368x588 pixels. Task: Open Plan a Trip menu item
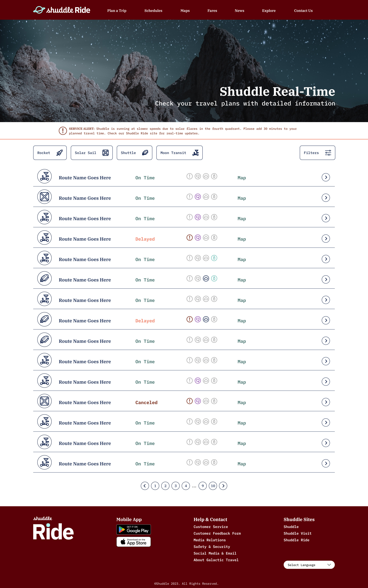coord(117,11)
